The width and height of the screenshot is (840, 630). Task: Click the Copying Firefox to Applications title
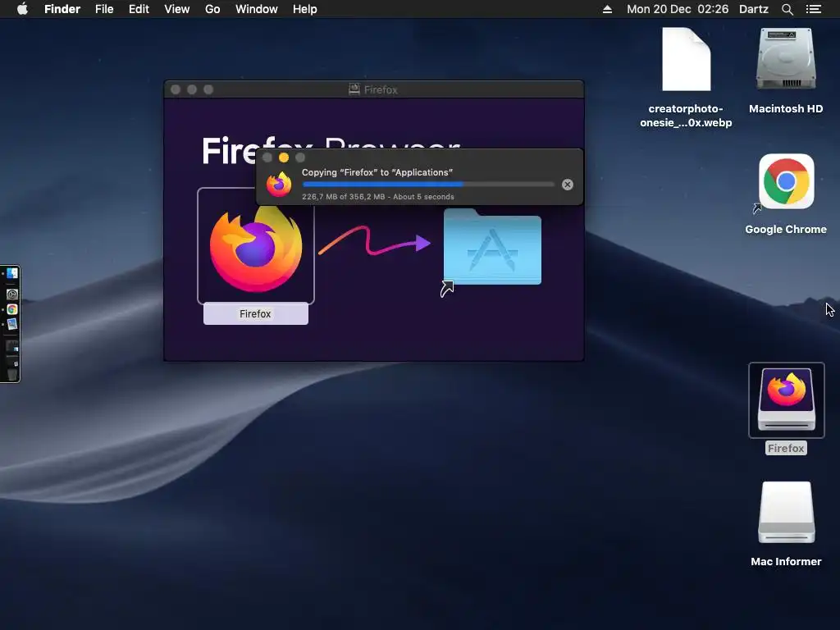tap(377, 172)
